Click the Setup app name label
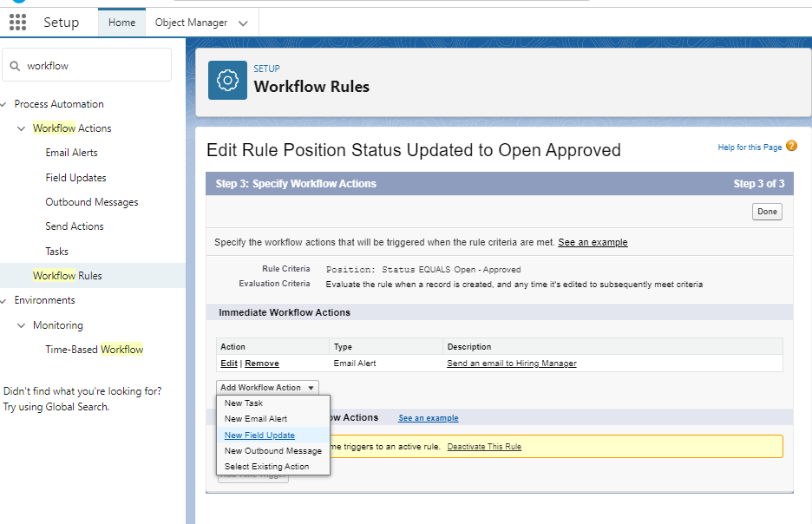The height and width of the screenshot is (524, 812). (61, 23)
